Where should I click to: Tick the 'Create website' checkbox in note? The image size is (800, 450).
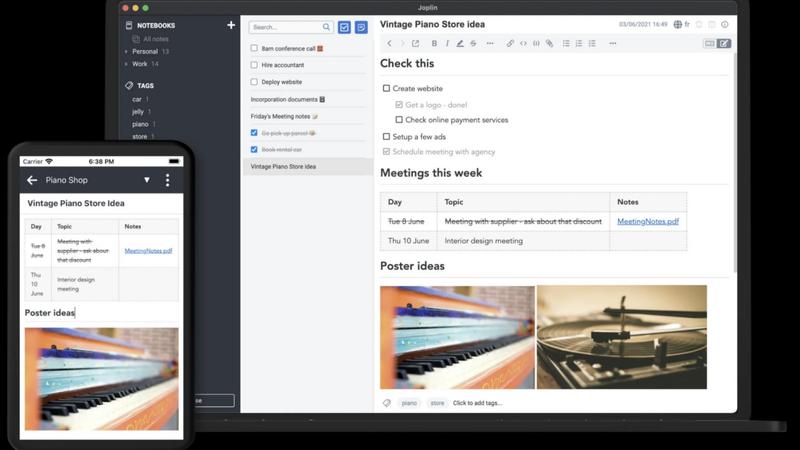pyautogui.click(x=387, y=89)
